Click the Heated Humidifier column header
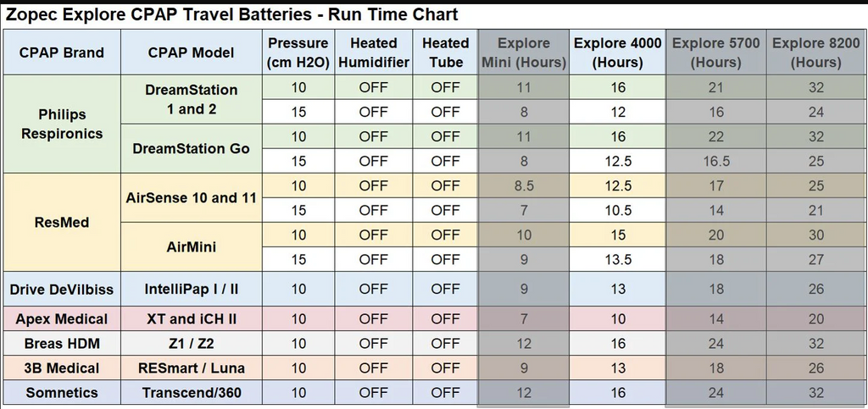868x409 pixels. (x=373, y=53)
